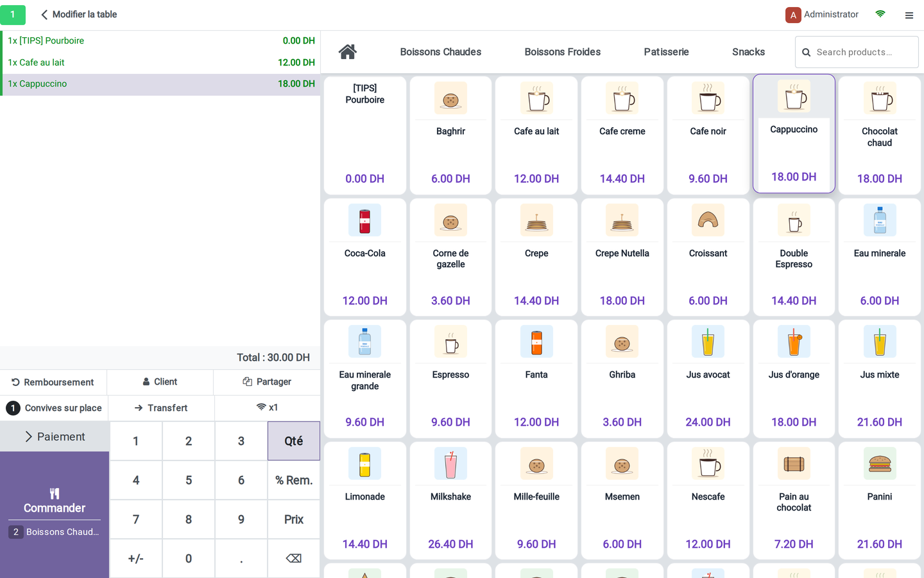Select the Milkshake product icon
Screen dimensions: 924x578
(x=450, y=464)
